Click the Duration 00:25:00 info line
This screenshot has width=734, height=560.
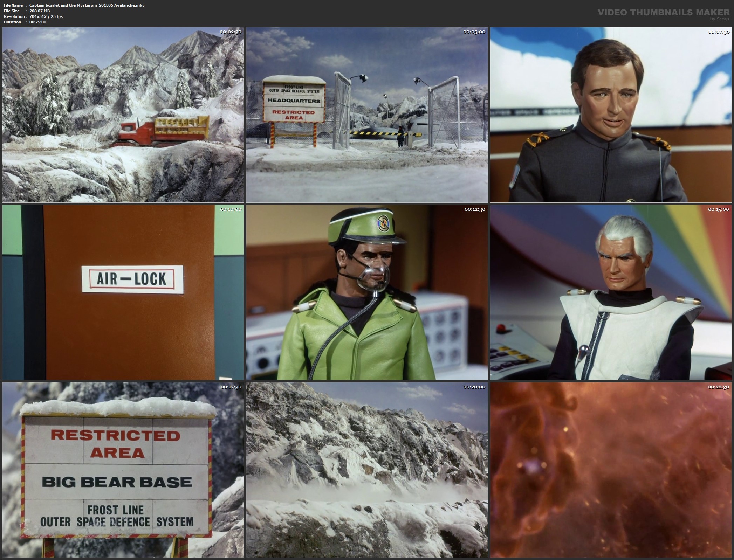[x=37, y=22]
